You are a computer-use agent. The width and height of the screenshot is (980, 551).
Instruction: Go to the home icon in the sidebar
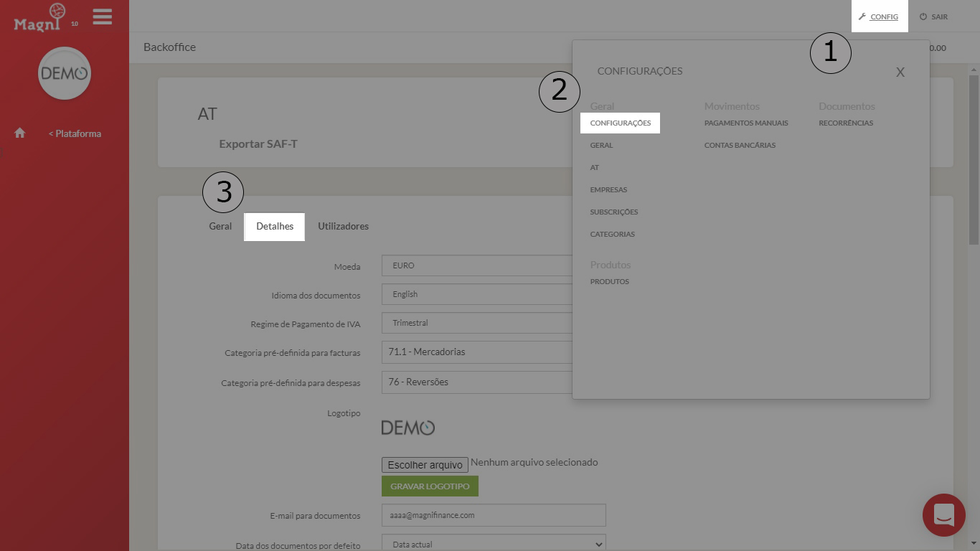tap(20, 133)
